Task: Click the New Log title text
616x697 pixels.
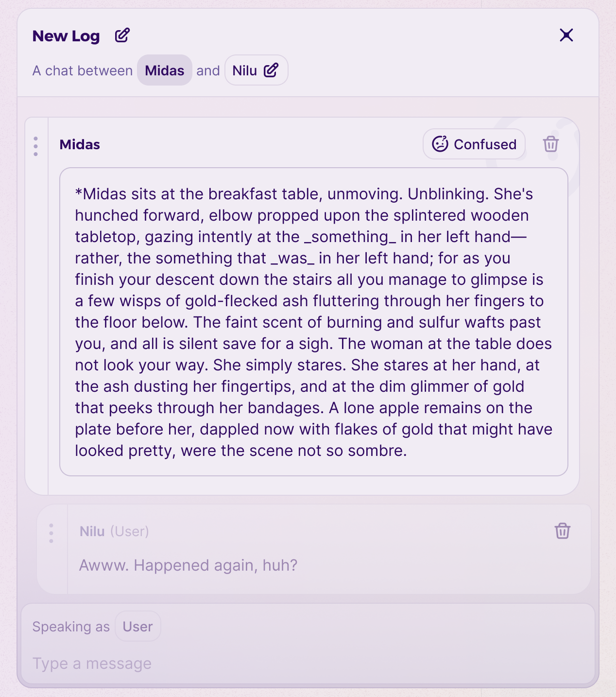Action: point(66,36)
